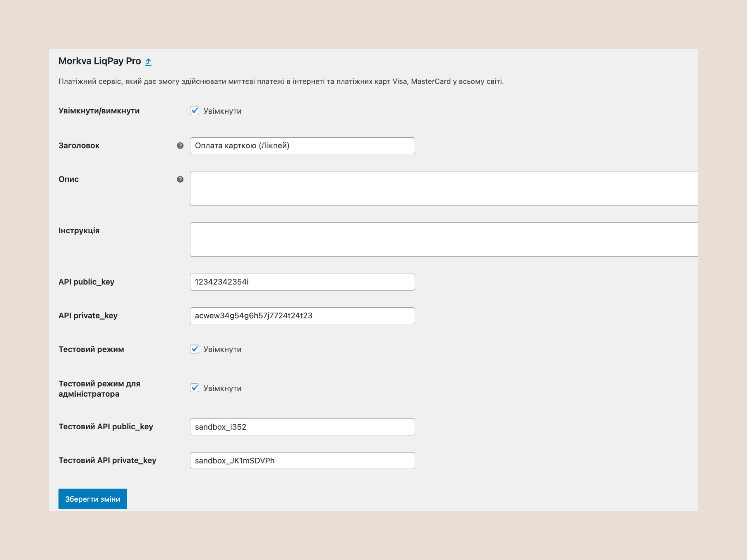Click Увімкнути label in Тестовий режим row
The width and height of the screenshot is (747, 560).
coord(222,349)
